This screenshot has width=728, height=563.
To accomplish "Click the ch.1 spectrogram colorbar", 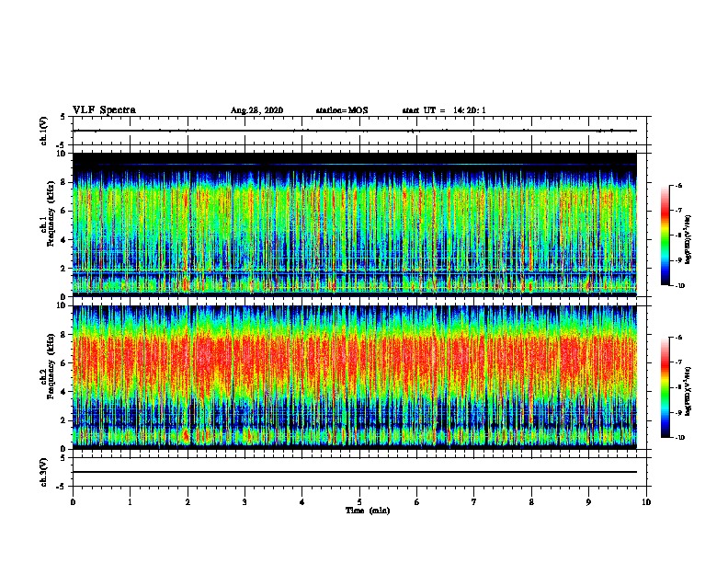I will (x=665, y=236).
